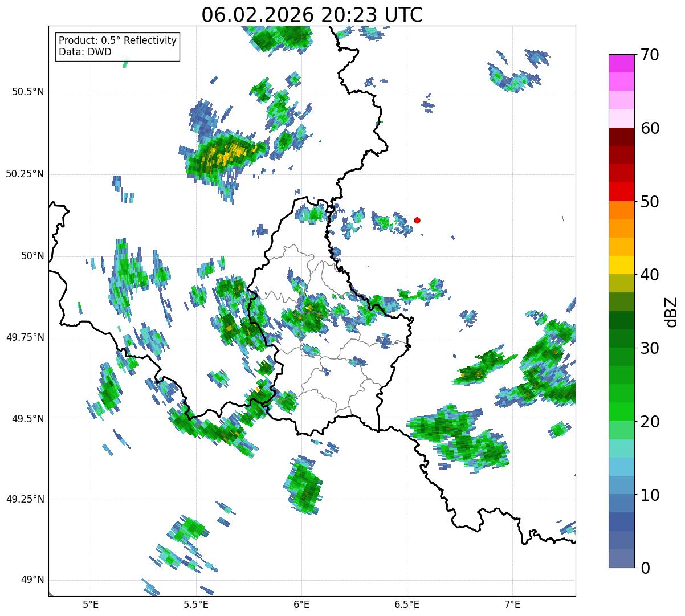Click the 50.25°N latitude label
The image size is (685, 616).
tap(25, 174)
